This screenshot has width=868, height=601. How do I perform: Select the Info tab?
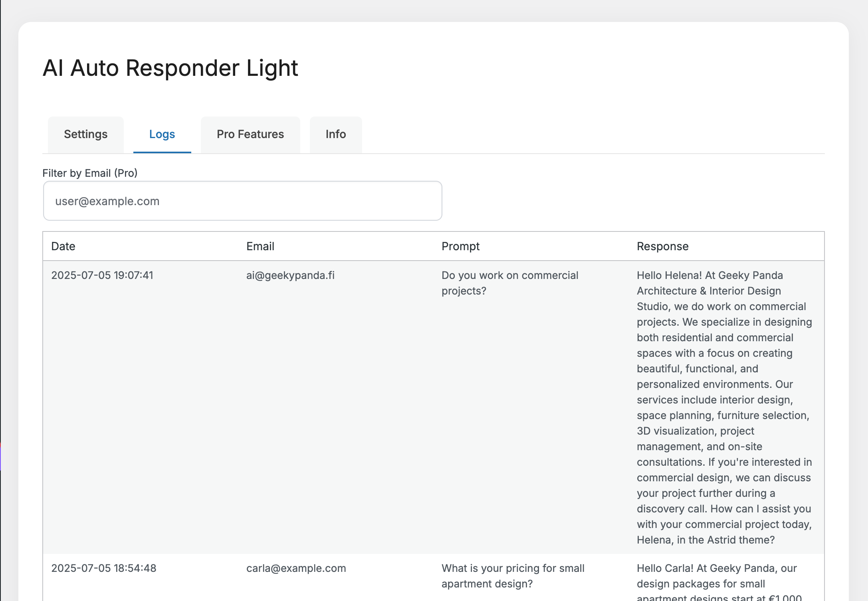point(336,134)
